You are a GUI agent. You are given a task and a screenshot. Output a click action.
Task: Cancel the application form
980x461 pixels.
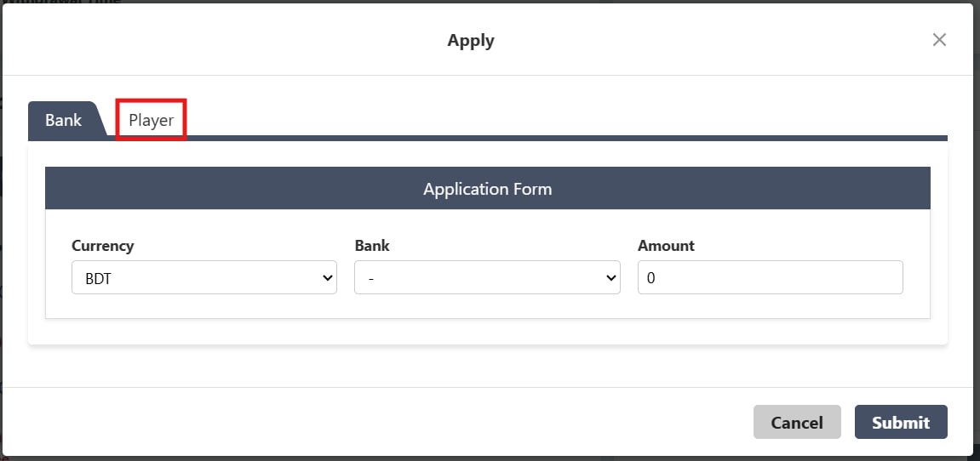pyautogui.click(x=796, y=422)
